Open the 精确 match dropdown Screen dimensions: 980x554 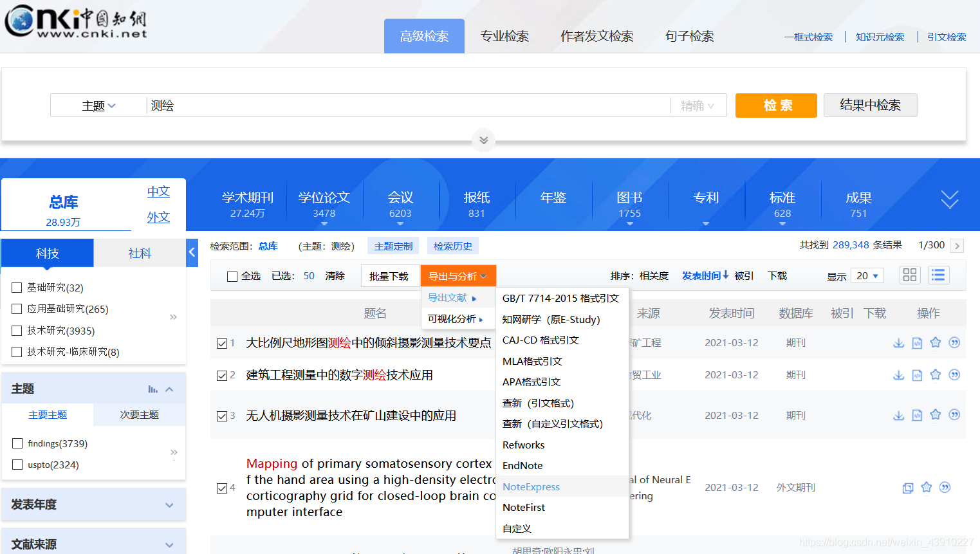coord(698,106)
